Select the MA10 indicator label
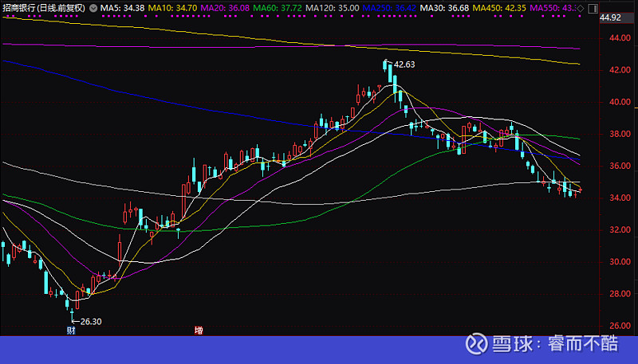The image size is (638, 364). click(x=172, y=8)
